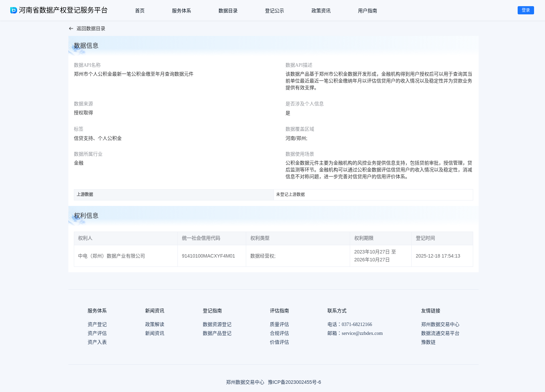
Task: Open the 用户指南 menu item
Action: [x=368, y=11]
